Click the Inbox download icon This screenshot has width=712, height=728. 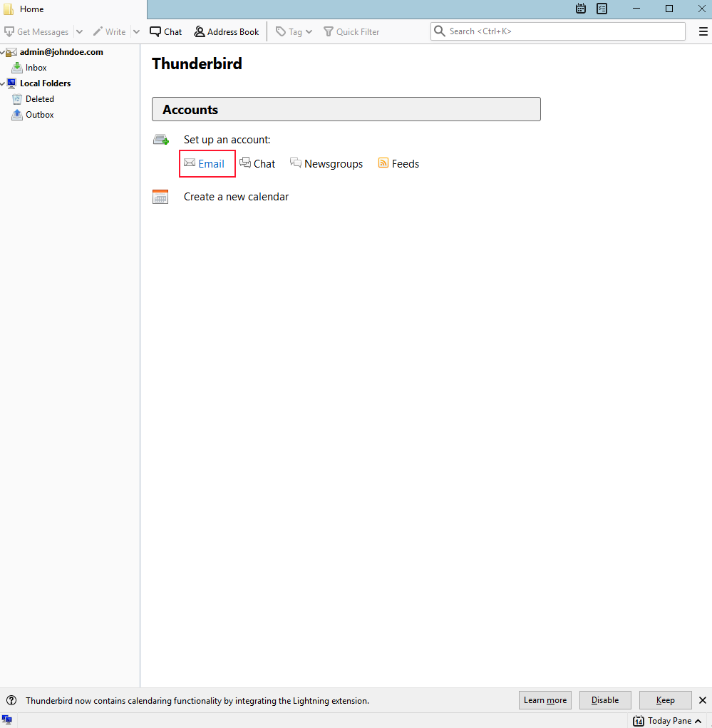coord(16,68)
